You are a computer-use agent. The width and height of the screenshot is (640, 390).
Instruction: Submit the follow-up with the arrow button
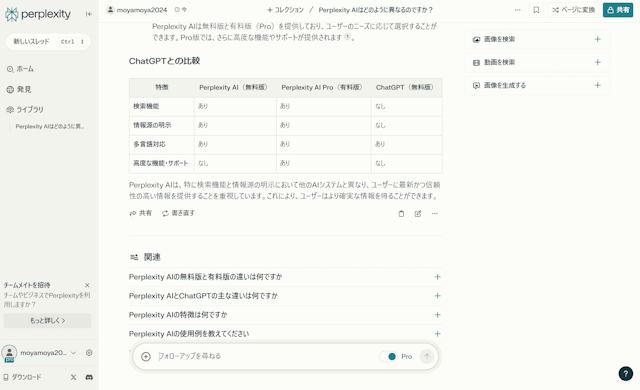pos(427,356)
